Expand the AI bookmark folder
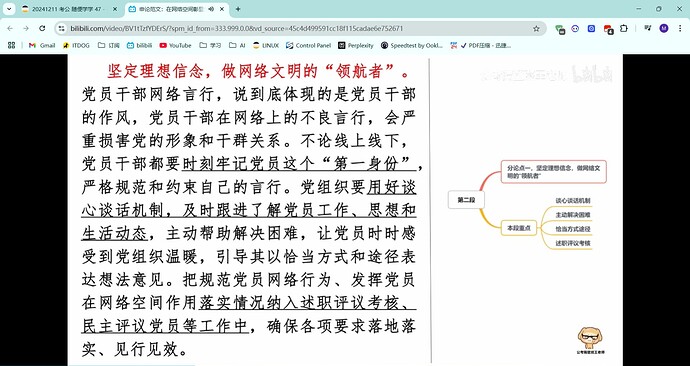The width and height of the screenshot is (690, 366). click(x=237, y=45)
